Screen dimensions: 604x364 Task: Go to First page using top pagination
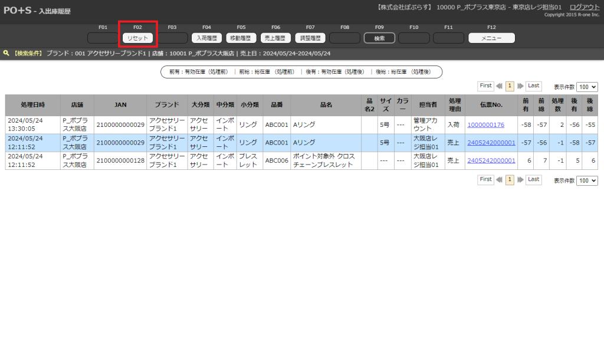485,86
